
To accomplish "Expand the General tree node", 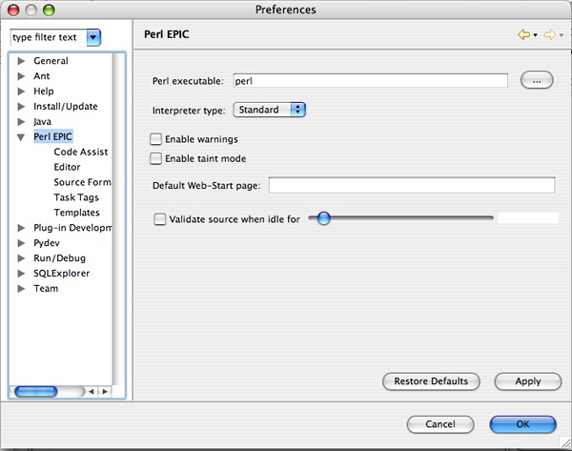I will point(21,61).
